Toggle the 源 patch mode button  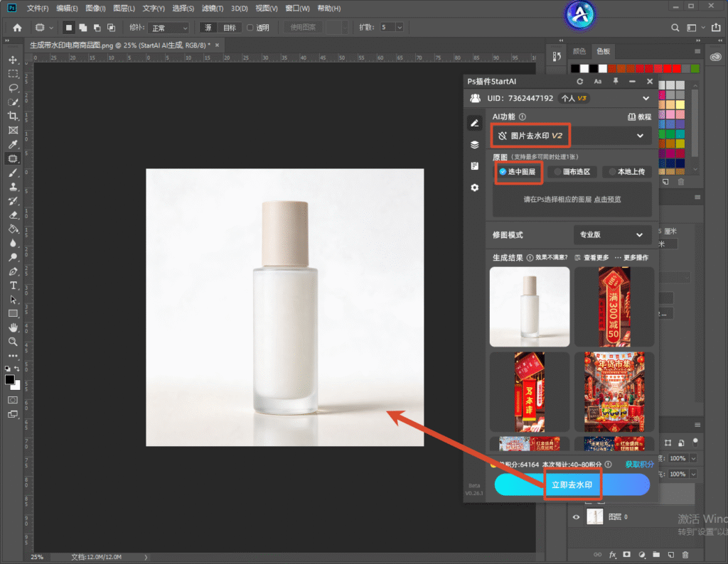click(x=208, y=28)
